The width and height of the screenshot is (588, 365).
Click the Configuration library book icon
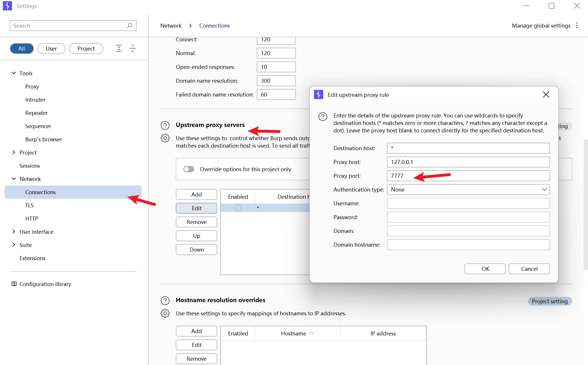14,284
